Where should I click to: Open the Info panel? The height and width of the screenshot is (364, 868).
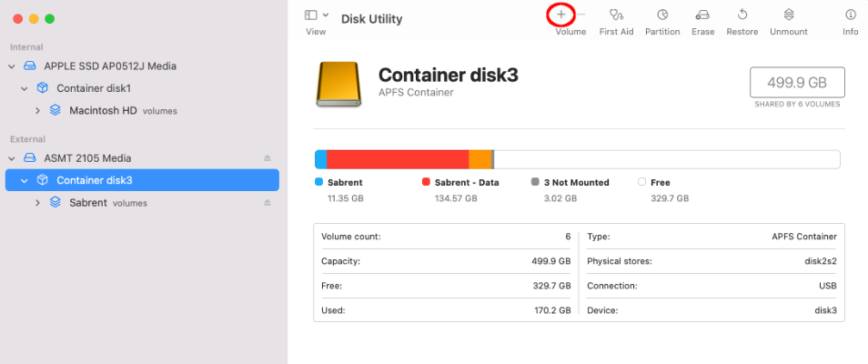851,15
